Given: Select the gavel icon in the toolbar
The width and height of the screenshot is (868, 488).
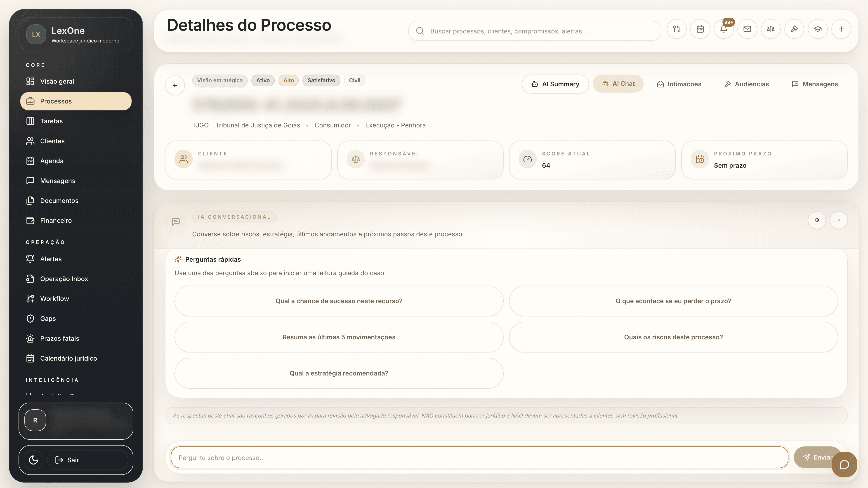Looking at the screenshot, I should [x=794, y=29].
